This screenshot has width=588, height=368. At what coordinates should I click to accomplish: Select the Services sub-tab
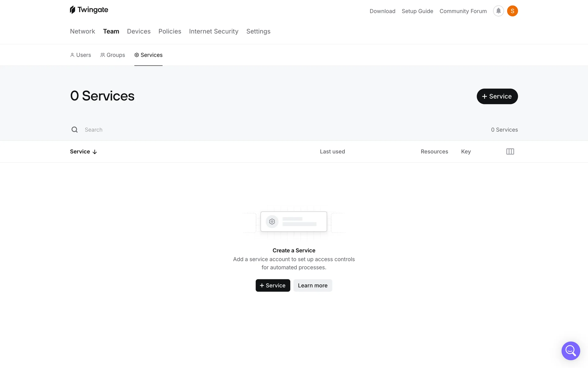coord(149,55)
